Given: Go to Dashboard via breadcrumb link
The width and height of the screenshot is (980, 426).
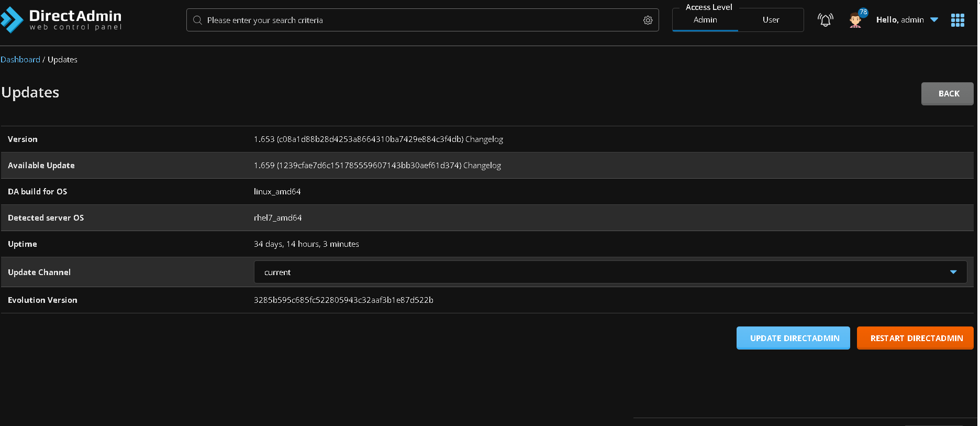Looking at the screenshot, I should [x=20, y=60].
